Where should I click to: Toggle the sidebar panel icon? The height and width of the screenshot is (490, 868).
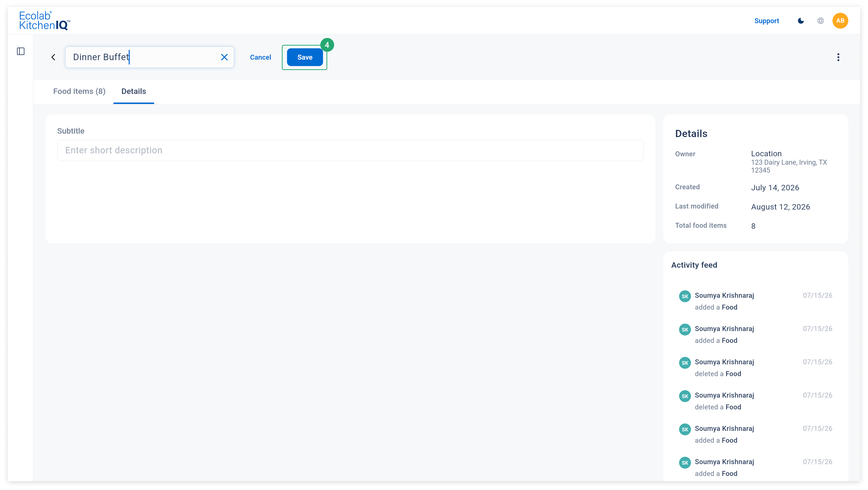pyautogui.click(x=21, y=51)
